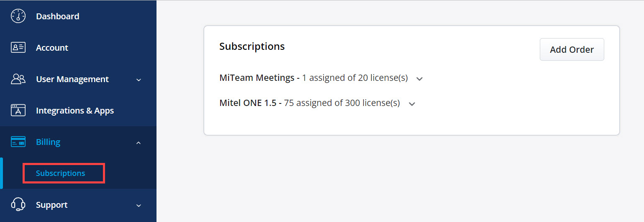Click the MiTeam Meetings subscription name
644x222 pixels.
[x=257, y=78]
